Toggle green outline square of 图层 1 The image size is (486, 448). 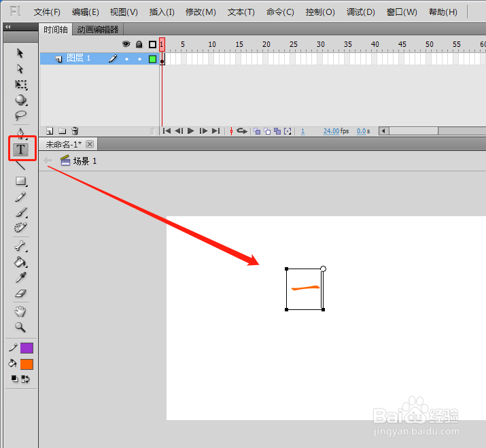(152, 59)
